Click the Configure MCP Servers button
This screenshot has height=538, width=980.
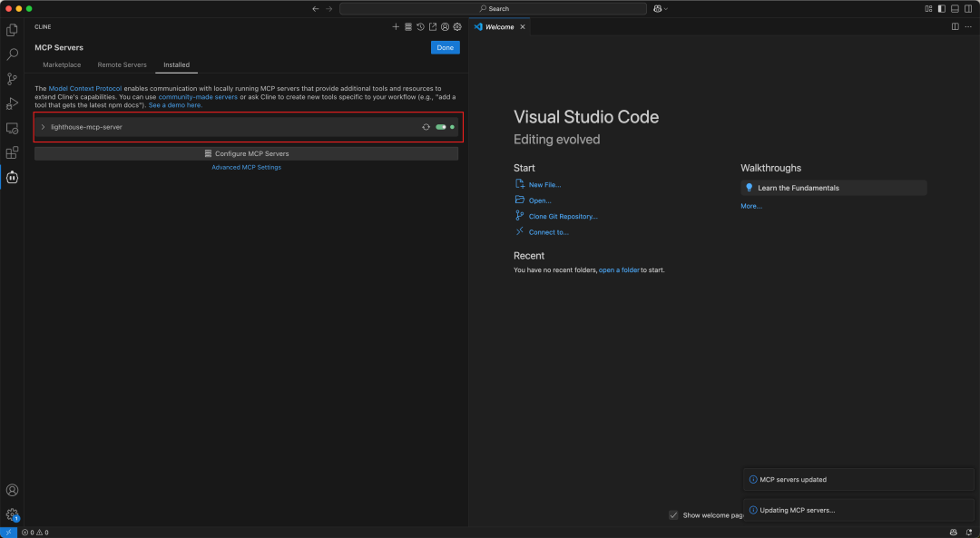click(x=246, y=153)
